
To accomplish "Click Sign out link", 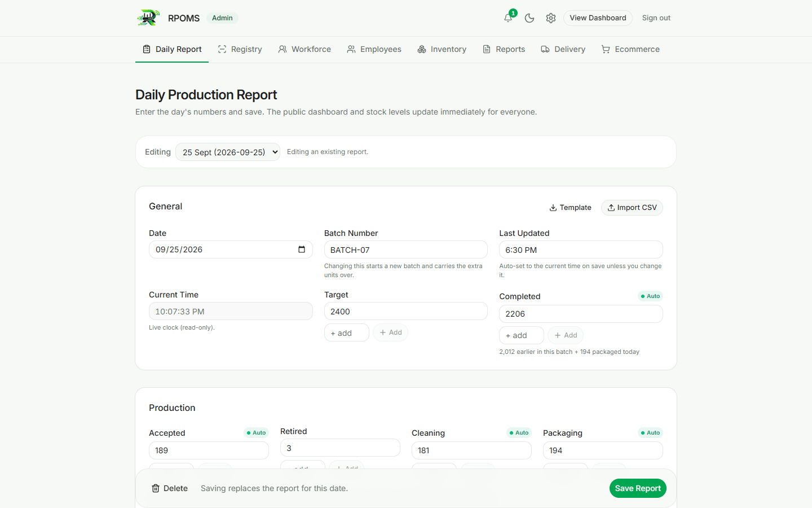I will [x=656, y=18].
